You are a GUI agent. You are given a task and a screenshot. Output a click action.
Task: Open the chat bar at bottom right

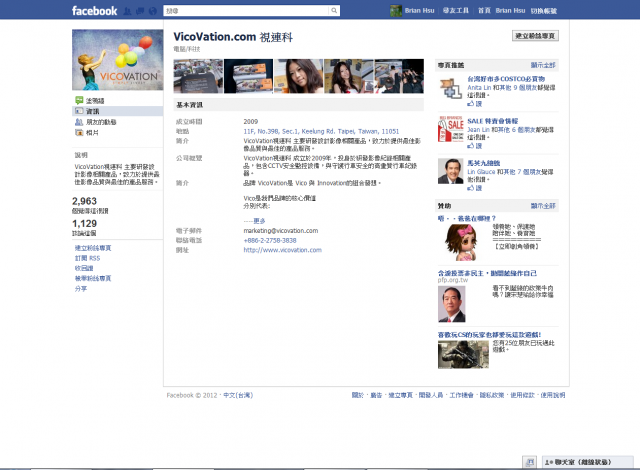tap(587, 462)
